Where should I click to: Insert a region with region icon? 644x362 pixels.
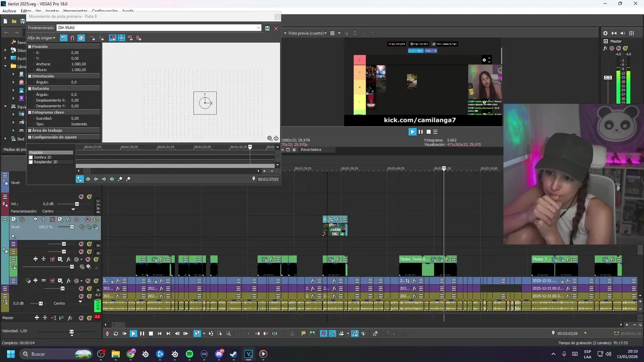click(312, 333)
